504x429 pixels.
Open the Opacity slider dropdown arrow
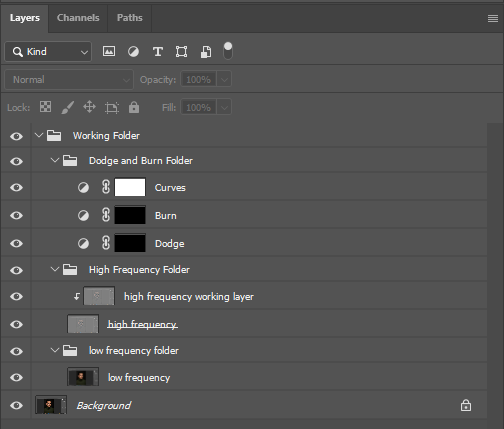coord(224,80)
